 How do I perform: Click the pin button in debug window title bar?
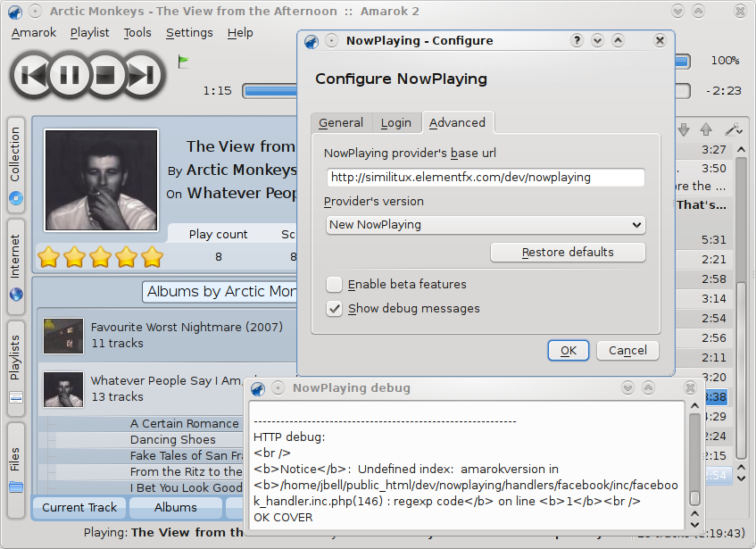(278, 387)
